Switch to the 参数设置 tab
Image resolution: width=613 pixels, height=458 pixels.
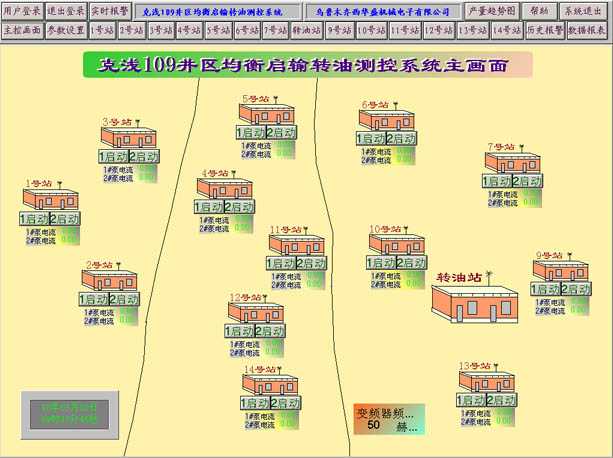pos(66,30)
